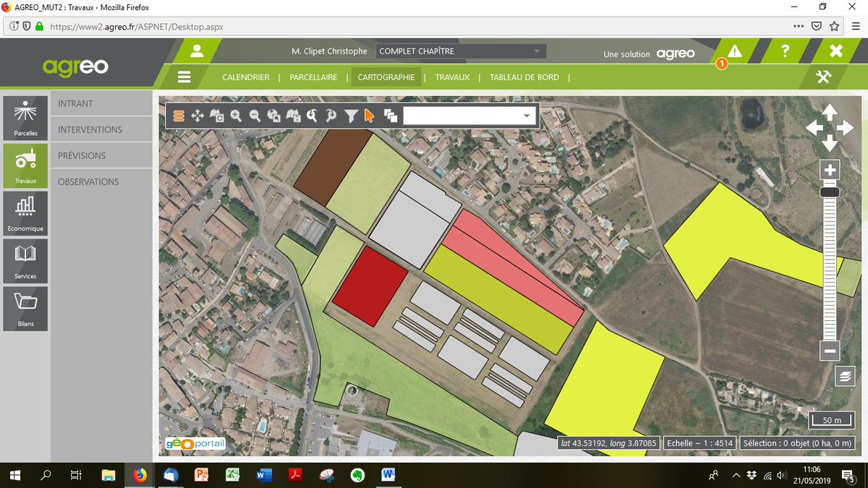Click the multiple selection overlapping squares tool
The image size is (868, 488).
tap(391, 116)
